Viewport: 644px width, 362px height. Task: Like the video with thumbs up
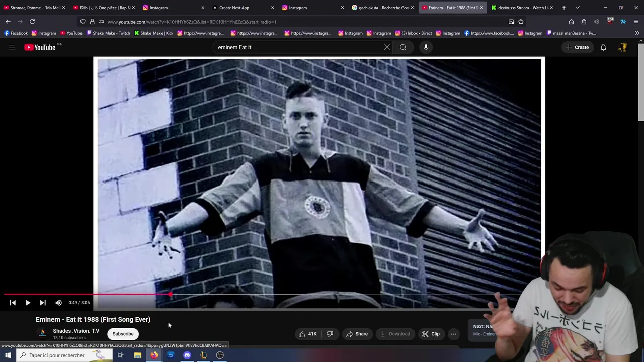(307, 334)
